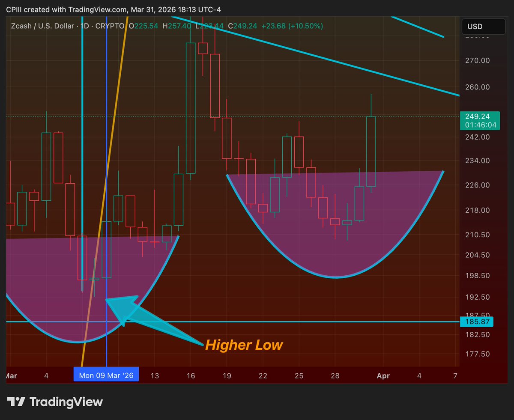Select the Higher Low text annotation
This screenshot has width=514, height=420.
click(244, 345)
